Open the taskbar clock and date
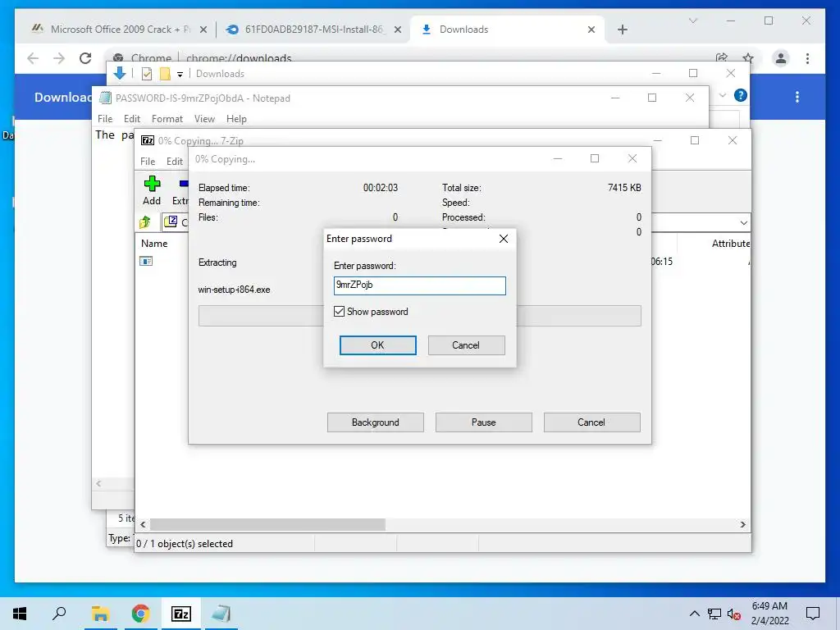This screenshot has height=630, width=840. coord(769,614)
